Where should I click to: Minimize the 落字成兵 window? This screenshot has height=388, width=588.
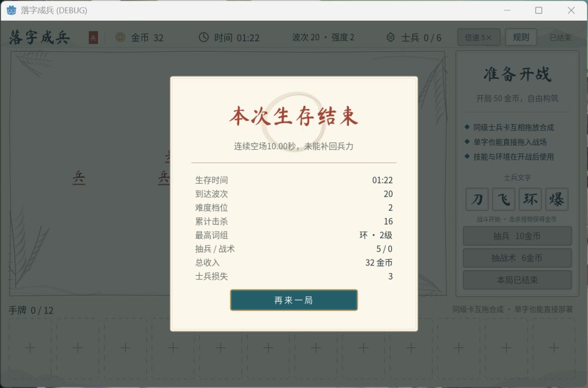(507, 10)
